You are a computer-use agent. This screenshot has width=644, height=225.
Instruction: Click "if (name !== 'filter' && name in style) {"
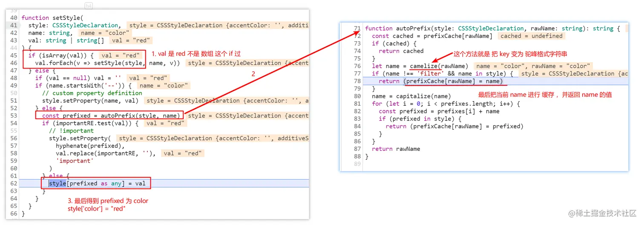[x=443, y=73]
